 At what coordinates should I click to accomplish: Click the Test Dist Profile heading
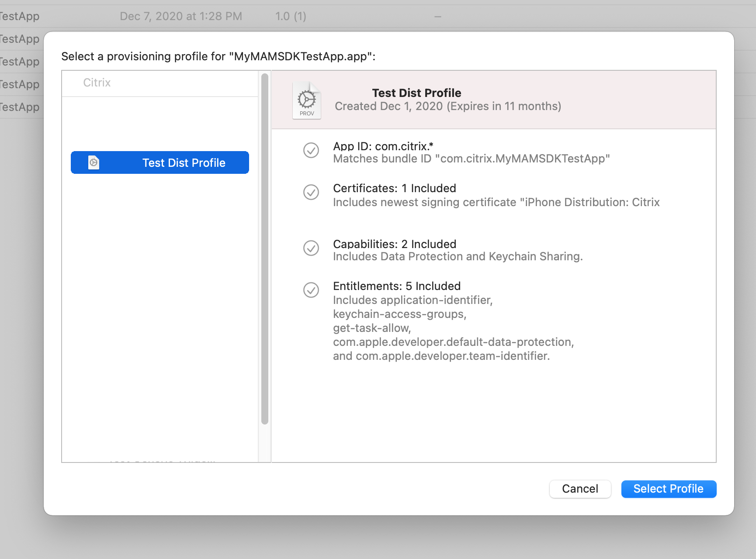(416, 93)
